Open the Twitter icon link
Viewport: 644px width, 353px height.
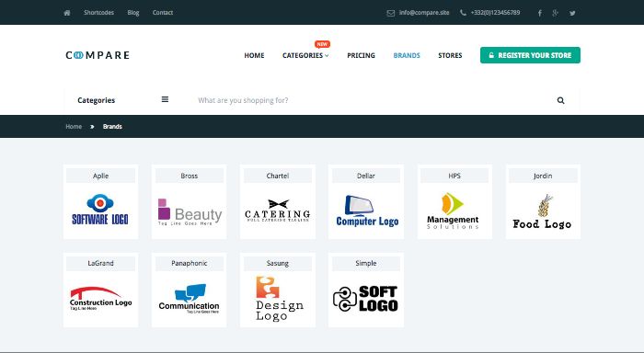572,13
